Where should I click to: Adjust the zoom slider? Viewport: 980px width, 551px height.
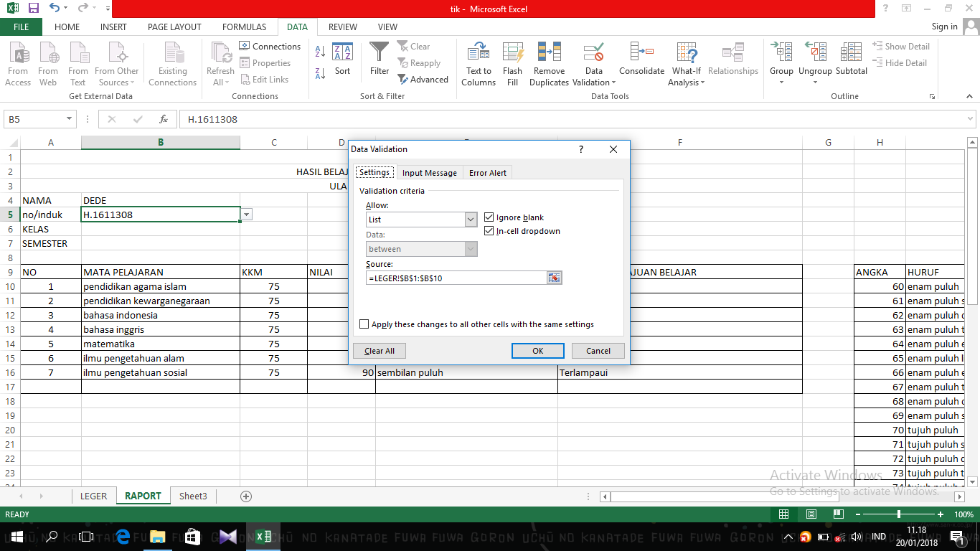click(899, 514)
